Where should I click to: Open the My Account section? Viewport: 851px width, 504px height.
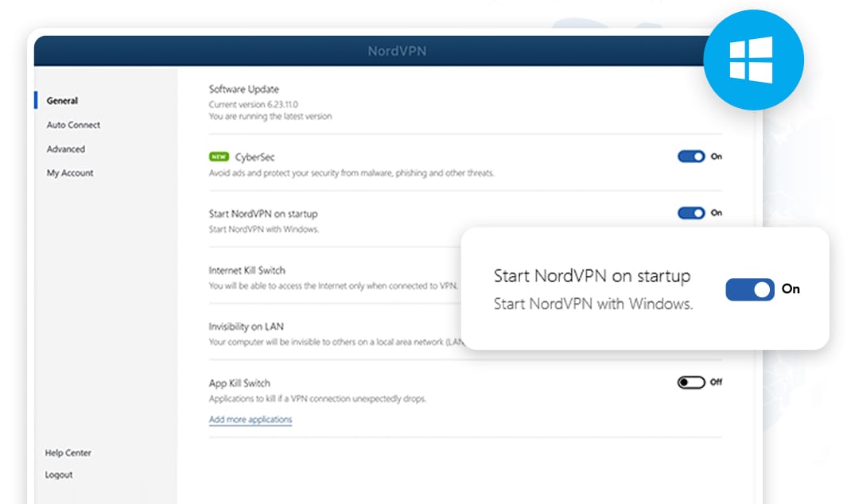point(70,173)
